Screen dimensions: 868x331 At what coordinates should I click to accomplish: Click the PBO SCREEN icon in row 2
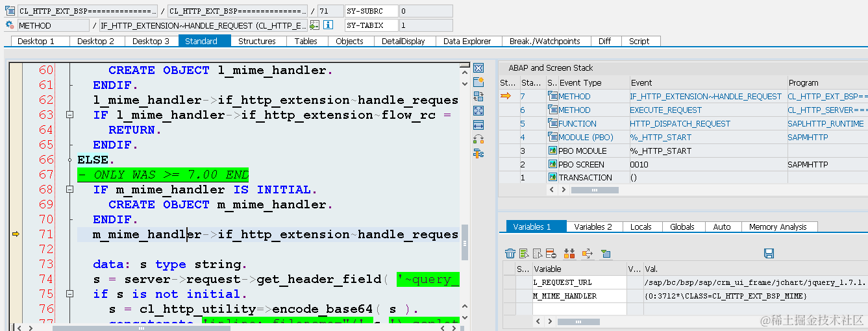pyautogui.click(x=552, y=164)
